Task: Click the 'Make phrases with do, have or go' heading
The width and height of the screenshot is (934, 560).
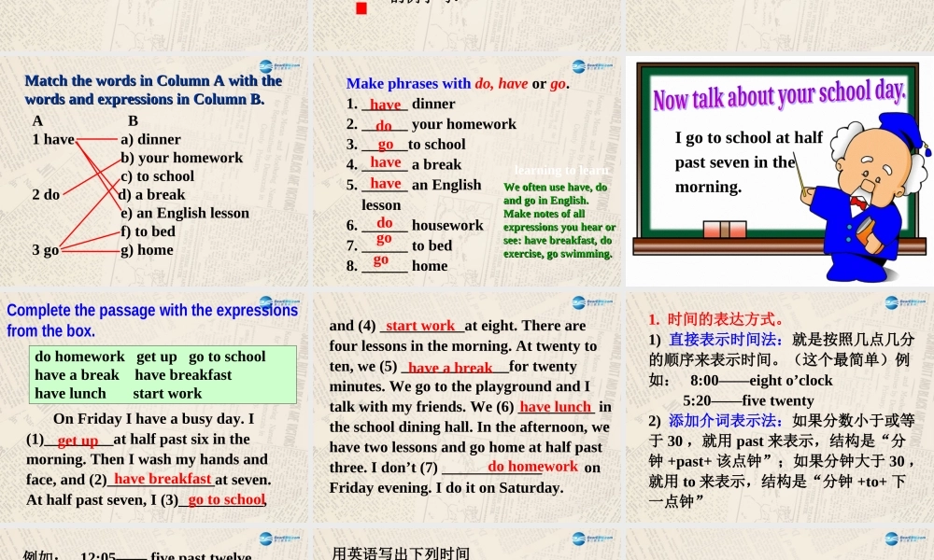Action: [x=460, y=83]
